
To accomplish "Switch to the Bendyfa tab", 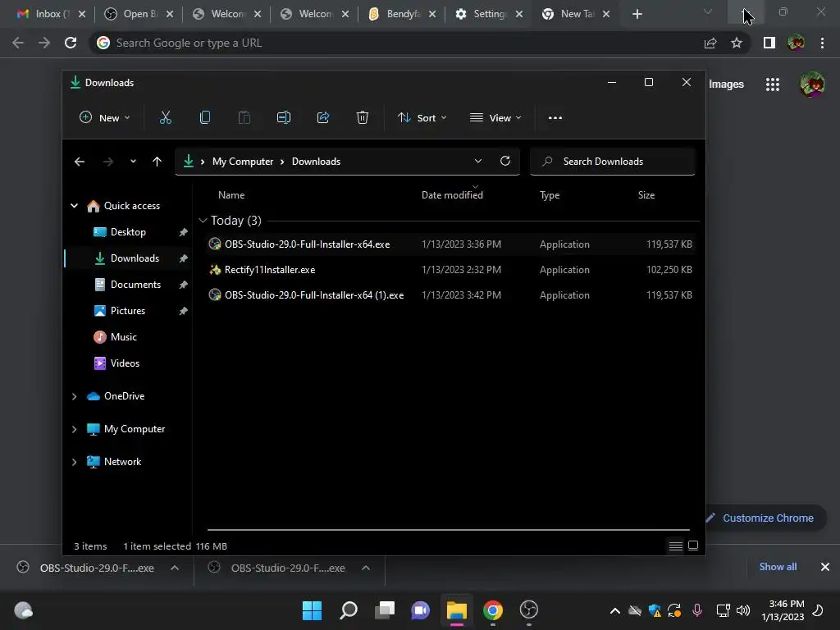I will [x=402, y=14].
